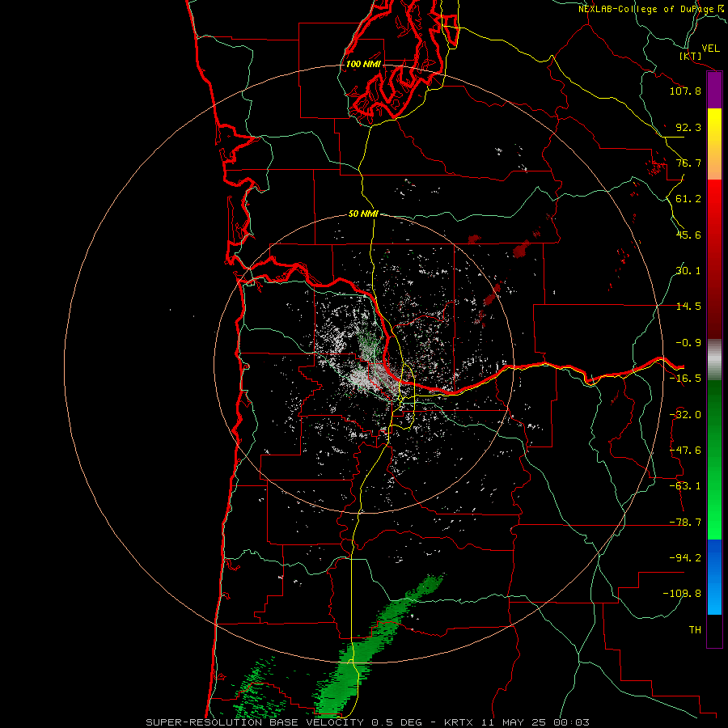728x728 pixels.
Task: Click the purple segment of the color bar
Action: [714, 91]
